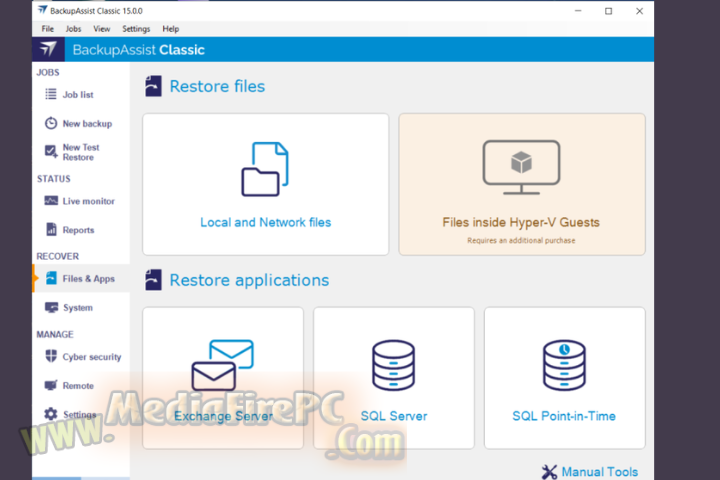Open Live monitor label
720x480 pixels.
click(89, 201)
